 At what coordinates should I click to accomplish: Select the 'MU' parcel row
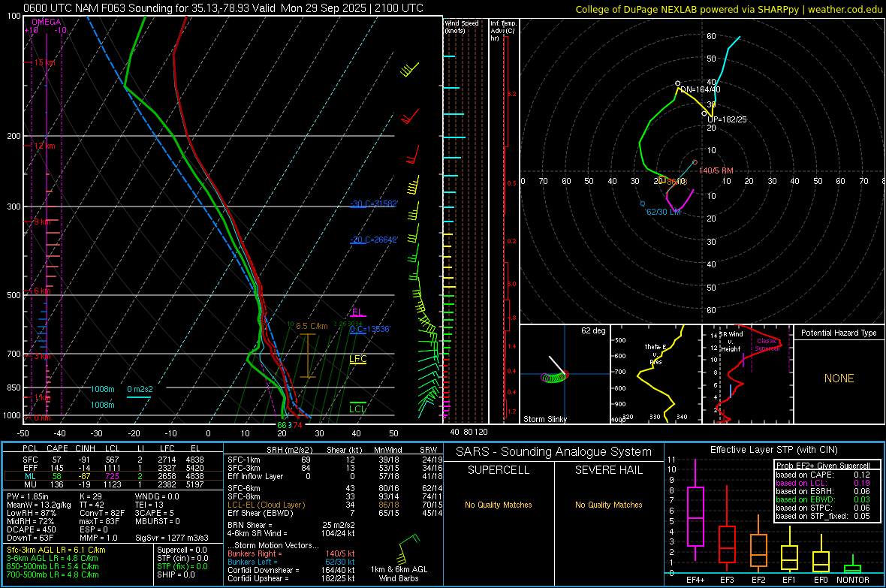(113, 484)
